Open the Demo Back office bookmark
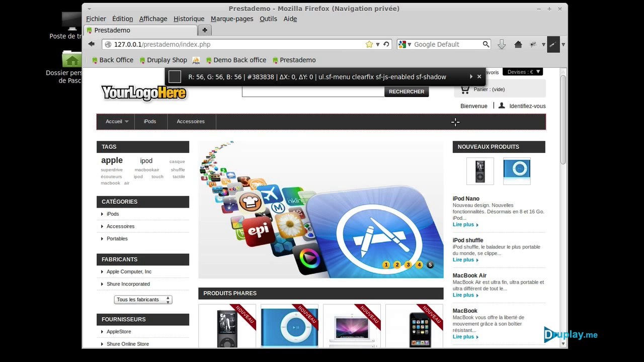The image size is (644, 362). tap(235, 60)
